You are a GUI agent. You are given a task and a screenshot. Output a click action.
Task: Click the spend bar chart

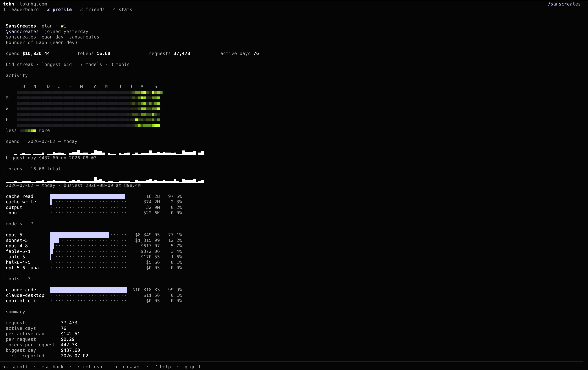(105, 152)
